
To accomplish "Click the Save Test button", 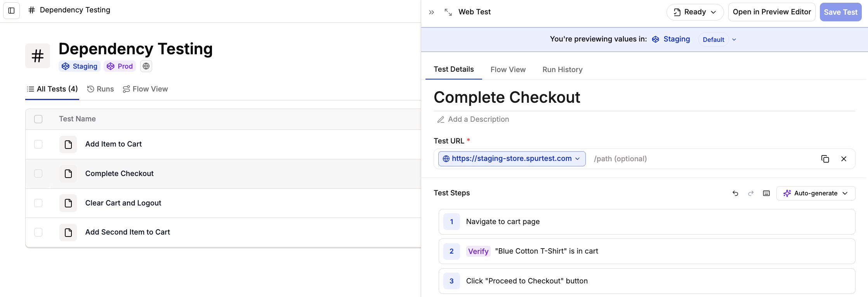I will tap(840, 12).
